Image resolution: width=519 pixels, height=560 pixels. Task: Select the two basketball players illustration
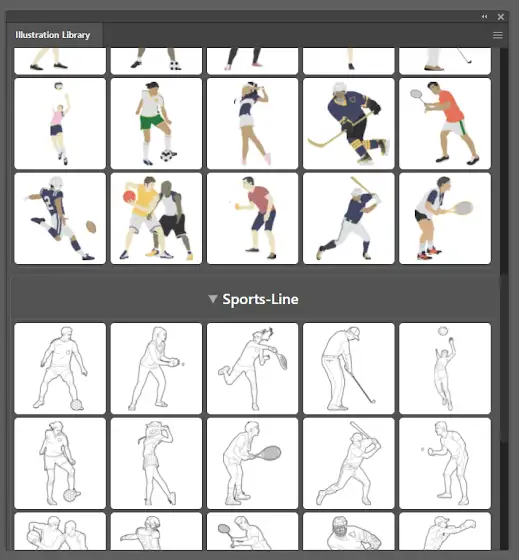pyautogui.click(x=156, y=219)
